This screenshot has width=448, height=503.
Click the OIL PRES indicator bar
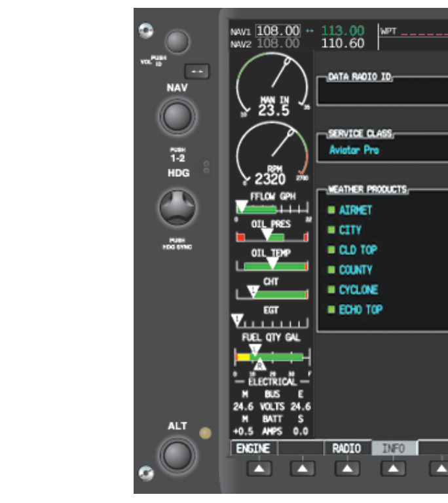point(272,236)
